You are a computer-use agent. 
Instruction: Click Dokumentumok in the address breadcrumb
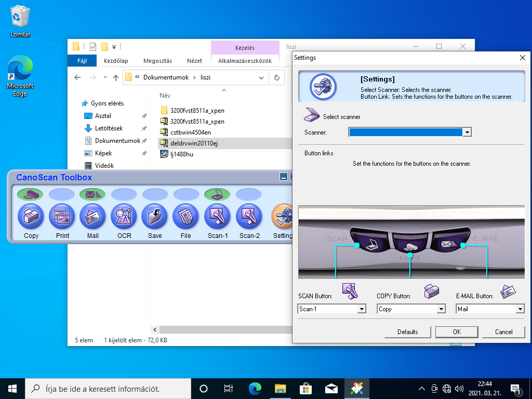pyautogui.click(x=166, y=77)
